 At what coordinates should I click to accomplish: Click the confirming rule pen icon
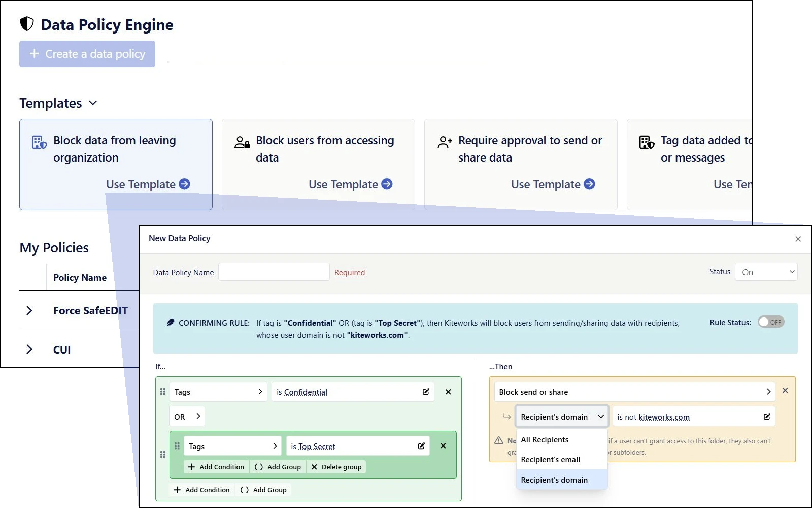pos(171,322)
